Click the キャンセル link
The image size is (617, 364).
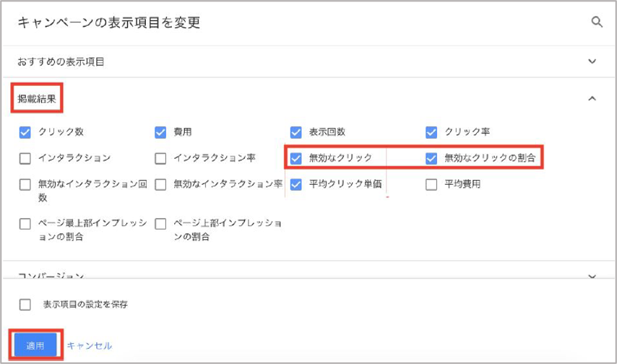(89, 346)
